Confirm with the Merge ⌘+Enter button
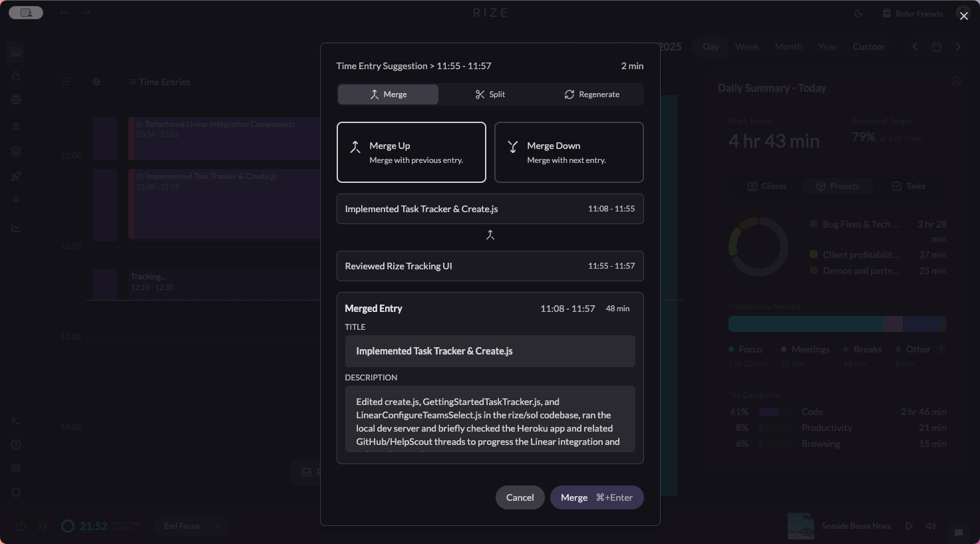This screenshot has height=544, width=980. click(597, 497)
